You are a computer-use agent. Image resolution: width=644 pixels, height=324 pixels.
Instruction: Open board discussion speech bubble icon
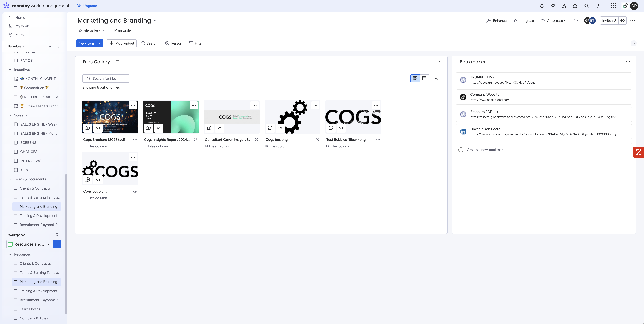tap(575, 21)
